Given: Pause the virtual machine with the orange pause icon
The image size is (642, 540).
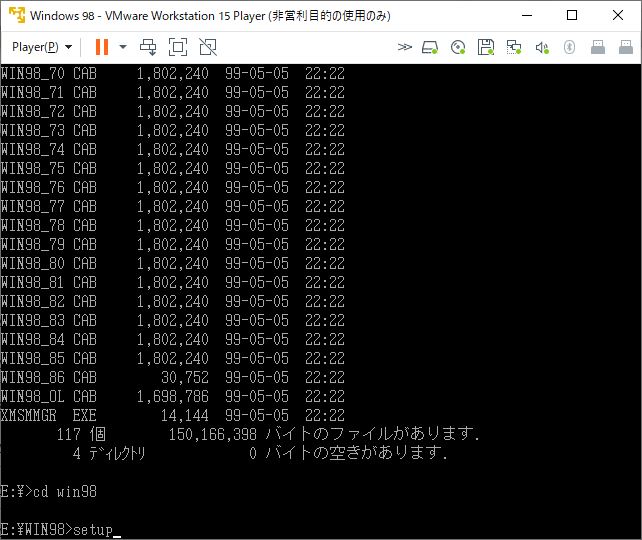Looking at the screenshot, I should coord(102,47).
